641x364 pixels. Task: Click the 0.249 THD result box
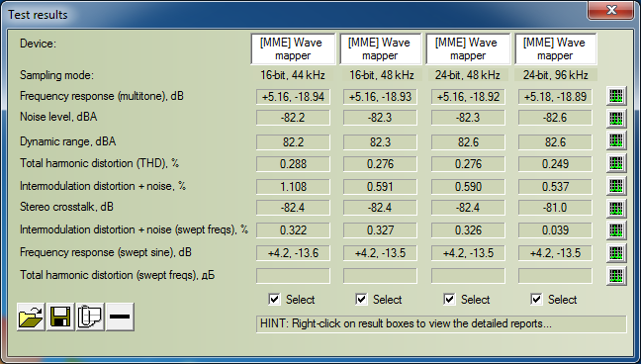pos(555,164)
